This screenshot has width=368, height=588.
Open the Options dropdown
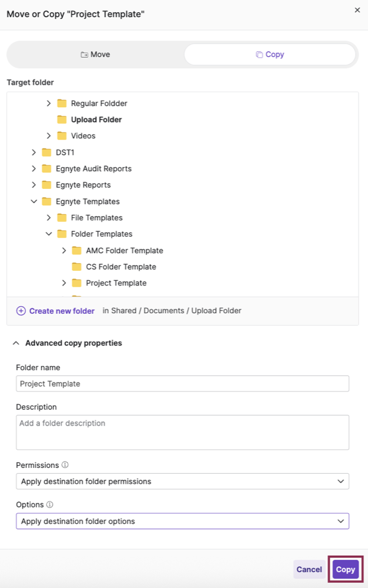(182, 521)
